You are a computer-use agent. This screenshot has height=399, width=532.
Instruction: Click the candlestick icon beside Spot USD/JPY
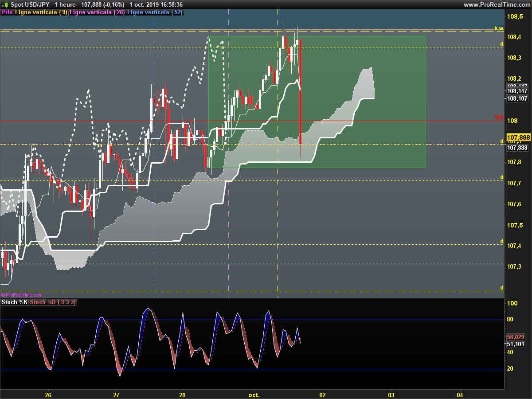(5, 4)
